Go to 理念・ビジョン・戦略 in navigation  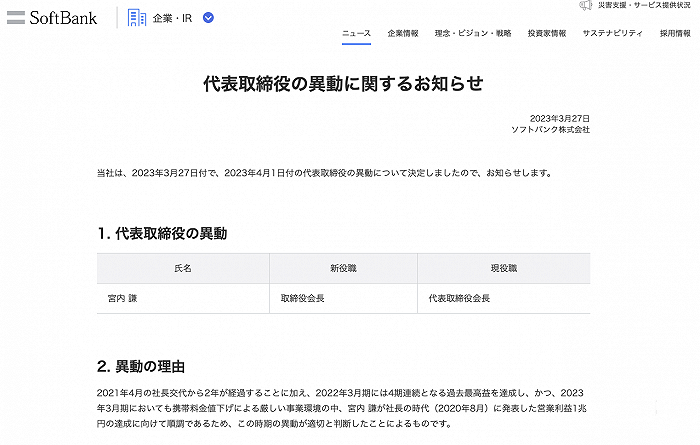coord(473,33)
